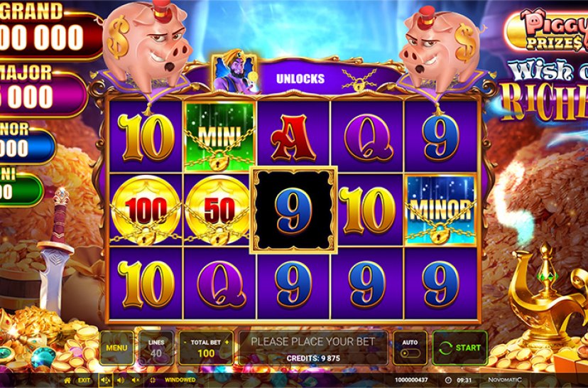
Task: Click the locked MINOR jackpot symbol
Action: (x=440, y=210)
